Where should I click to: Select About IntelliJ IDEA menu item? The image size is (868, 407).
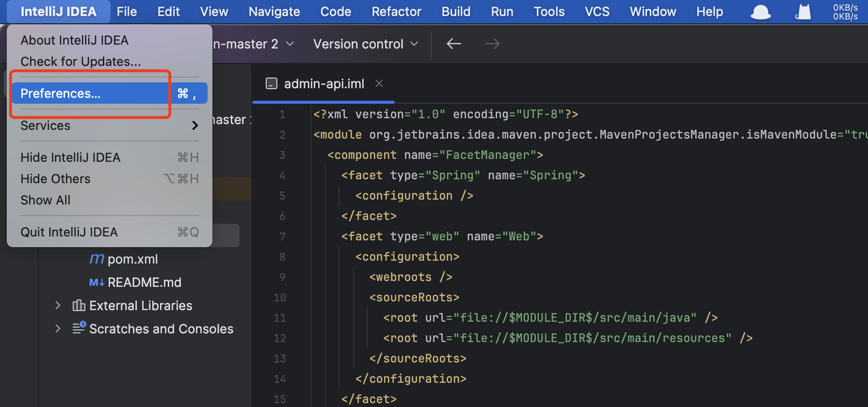coord(110,40)
